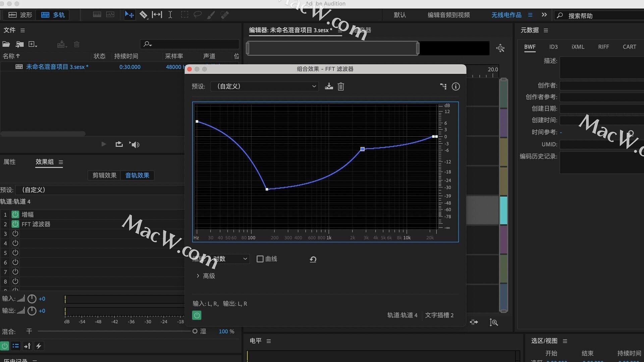Select 无线电作品 workspace

point(506,15)
